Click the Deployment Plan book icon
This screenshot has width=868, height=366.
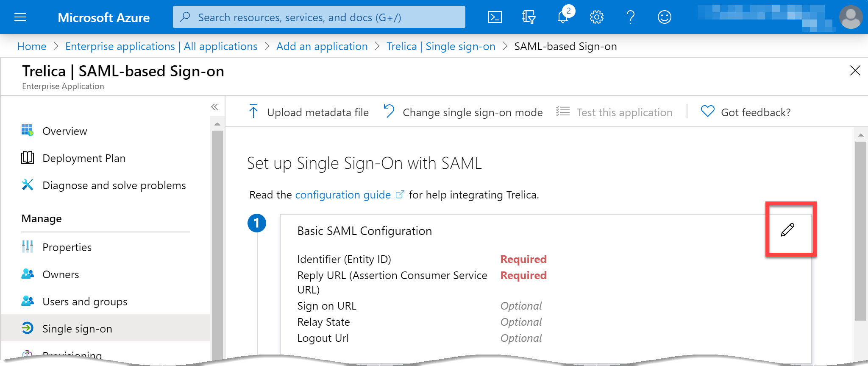click(28, 157)
